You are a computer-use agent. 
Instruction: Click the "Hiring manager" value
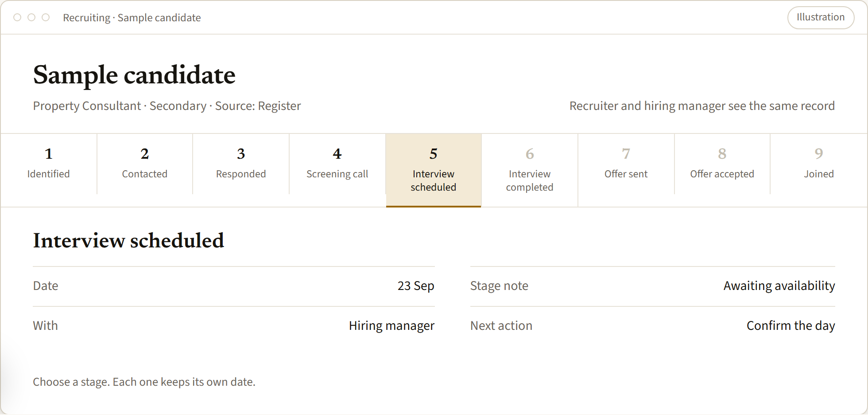coord(391,326)
